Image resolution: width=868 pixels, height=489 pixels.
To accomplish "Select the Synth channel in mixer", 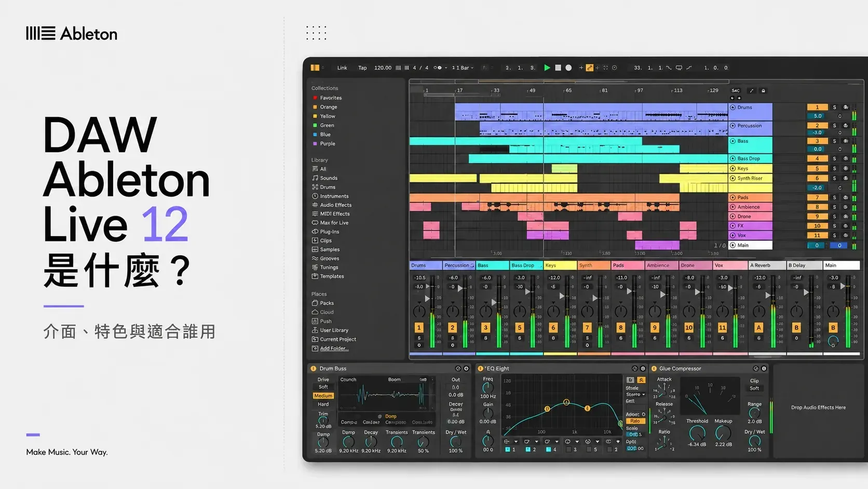I will (x=594, y=265).
